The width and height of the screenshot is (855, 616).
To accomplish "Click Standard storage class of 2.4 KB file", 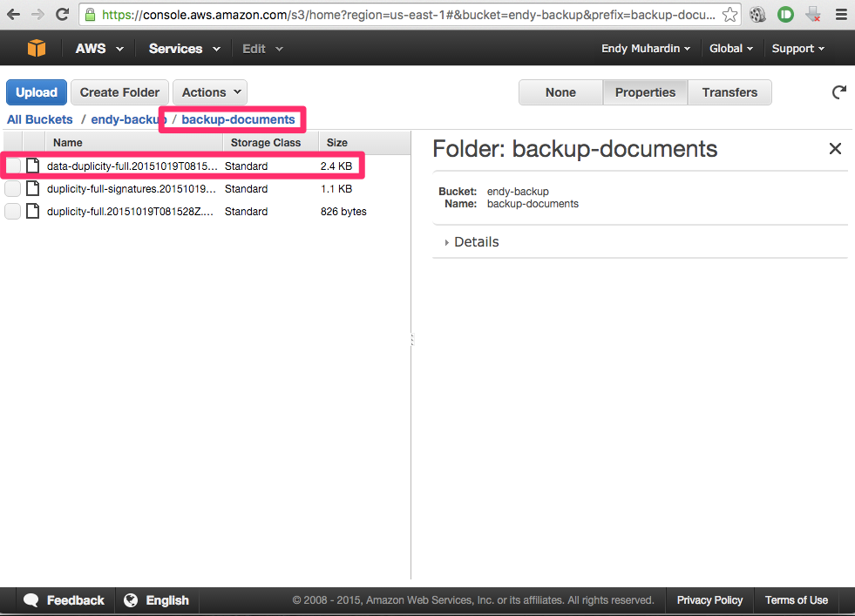I will pos(246,166).
